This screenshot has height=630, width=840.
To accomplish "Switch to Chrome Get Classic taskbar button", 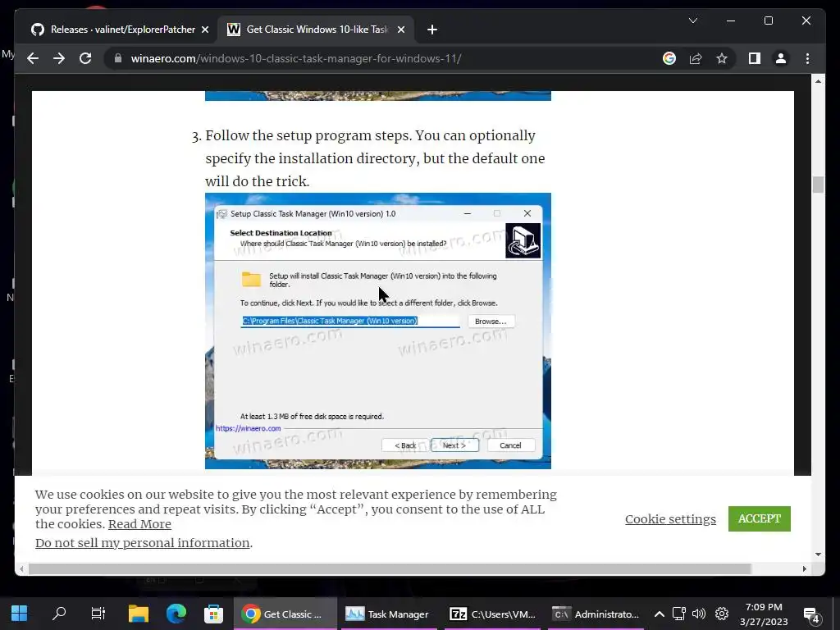I will click(x=285, y=614).
